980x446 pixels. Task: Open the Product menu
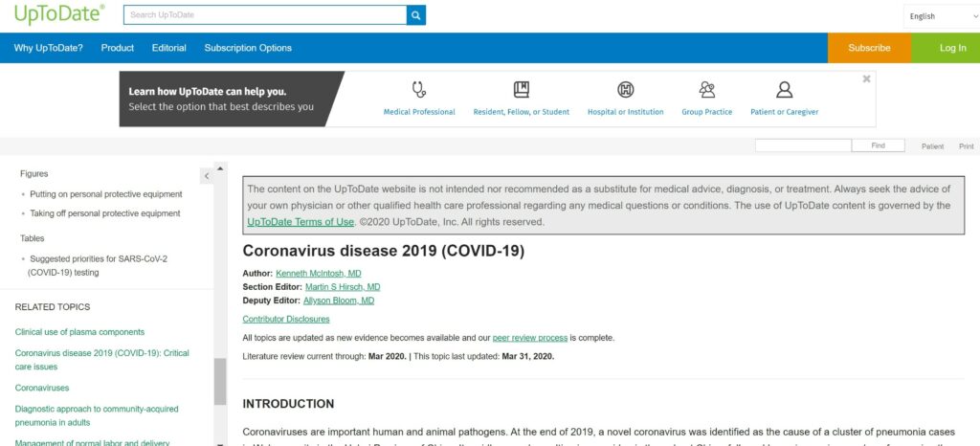118,48
